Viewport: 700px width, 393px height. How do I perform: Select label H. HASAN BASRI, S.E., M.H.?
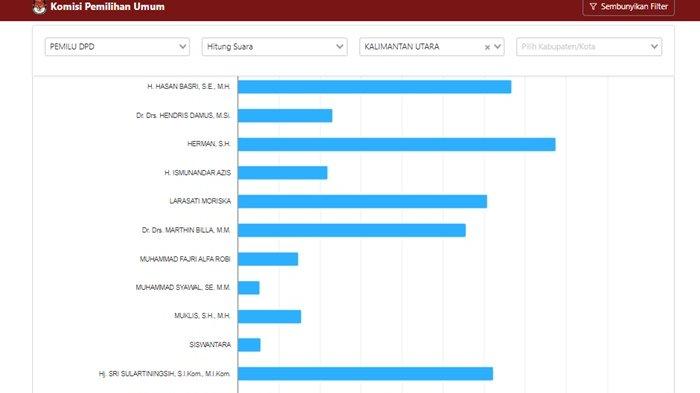pyautogui.click(x=189, y=86)
